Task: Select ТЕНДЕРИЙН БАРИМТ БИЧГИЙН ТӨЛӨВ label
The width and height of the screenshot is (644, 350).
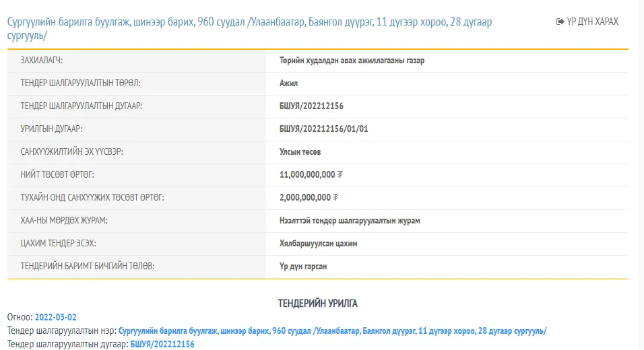Action: (x=88, y=267)
